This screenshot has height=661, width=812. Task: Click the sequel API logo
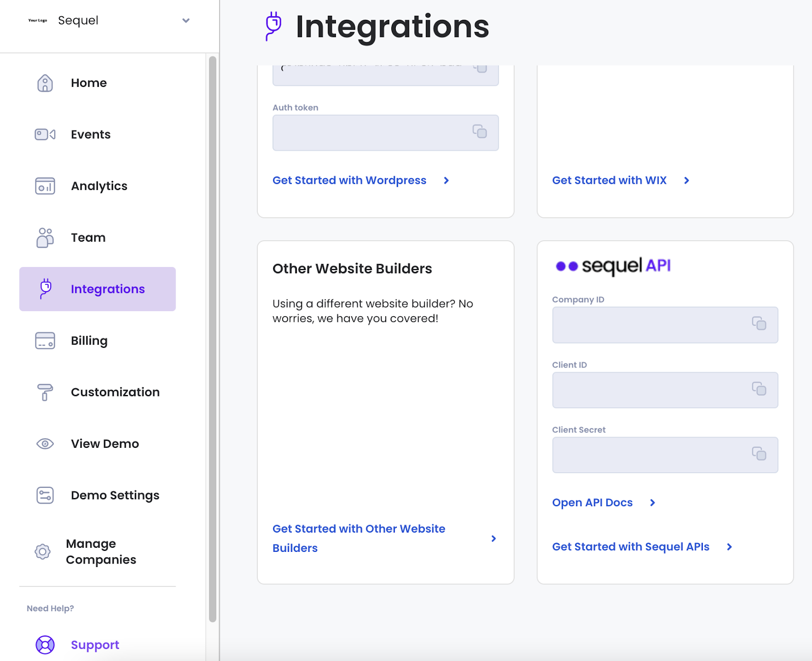tap(613, 266)
